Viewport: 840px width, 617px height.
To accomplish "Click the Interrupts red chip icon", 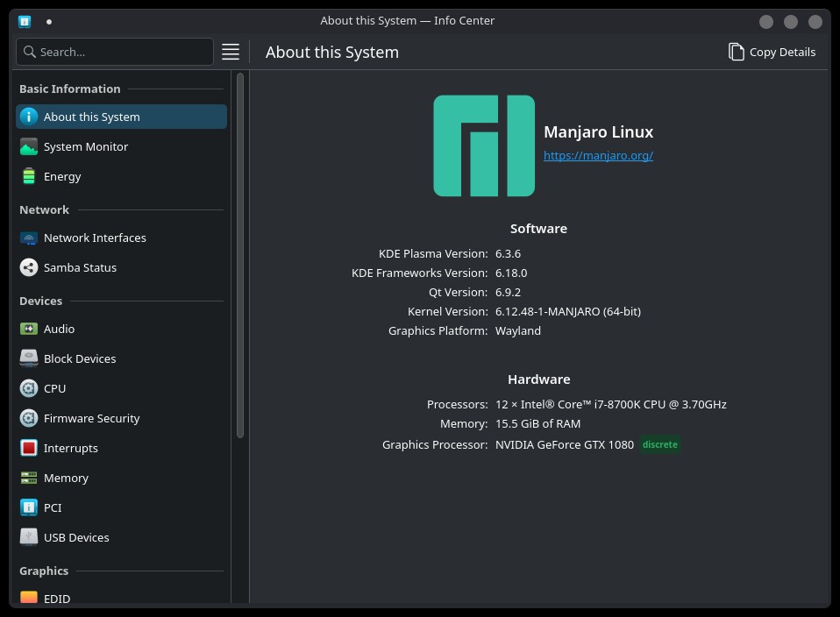I will click(29, 448).
